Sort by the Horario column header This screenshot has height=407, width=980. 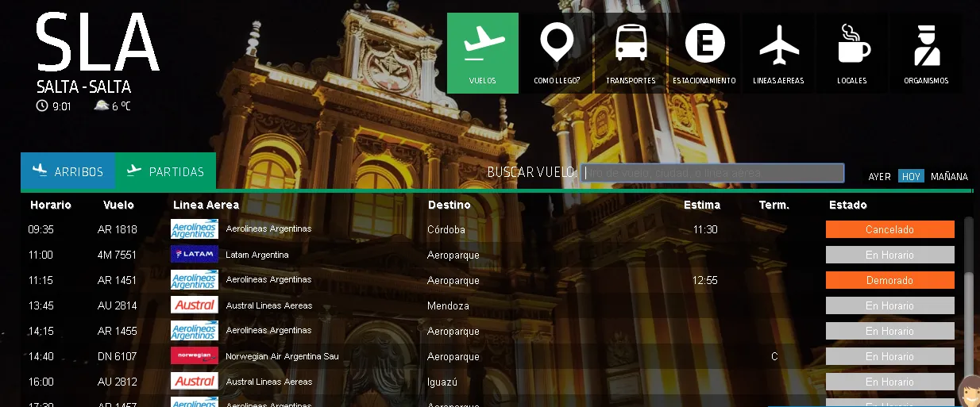click(51, 205)
